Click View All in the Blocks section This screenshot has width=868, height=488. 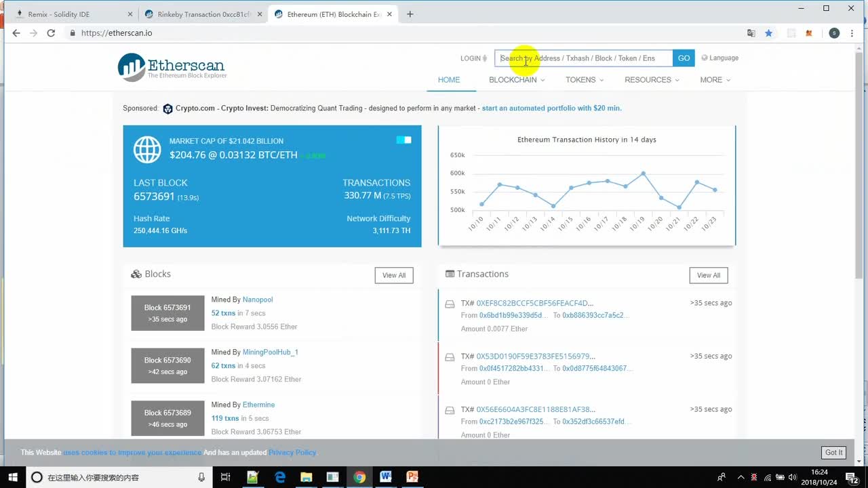point(394,275)
